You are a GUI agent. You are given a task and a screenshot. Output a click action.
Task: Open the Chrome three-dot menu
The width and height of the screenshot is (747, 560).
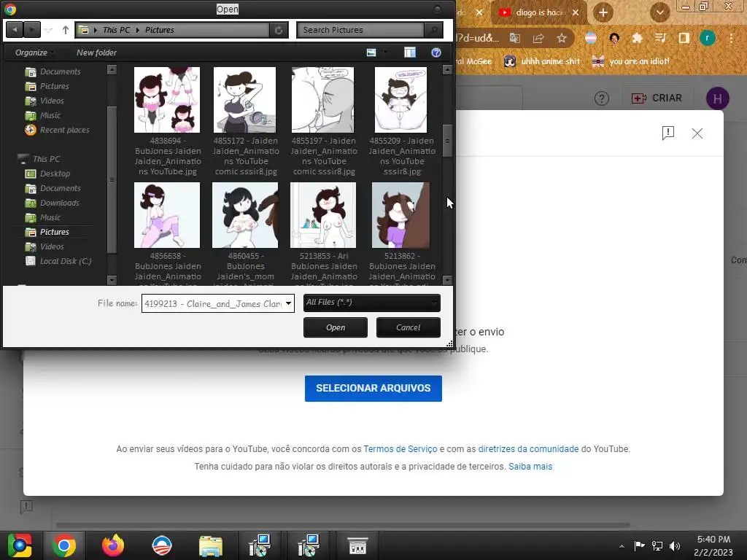coord(731,38)
